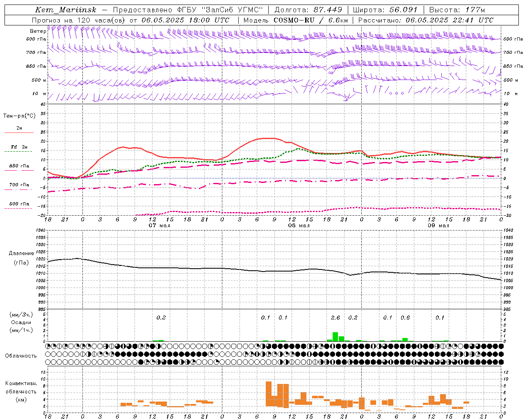
Task: Click the Тем-ра(°C) panel label
Action: tap(19, 116)
